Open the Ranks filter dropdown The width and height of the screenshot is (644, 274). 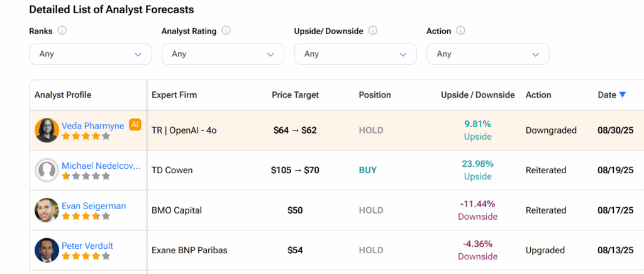[91, 54]
